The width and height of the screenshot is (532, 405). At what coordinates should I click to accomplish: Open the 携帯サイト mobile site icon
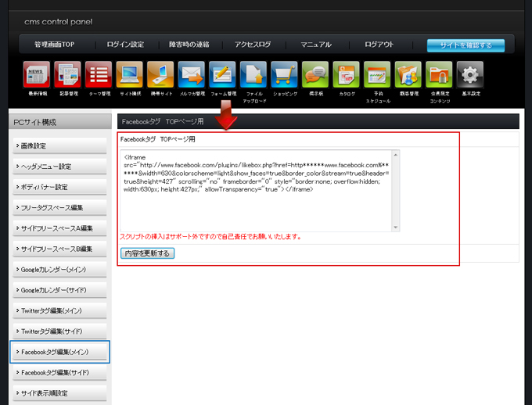161,75
